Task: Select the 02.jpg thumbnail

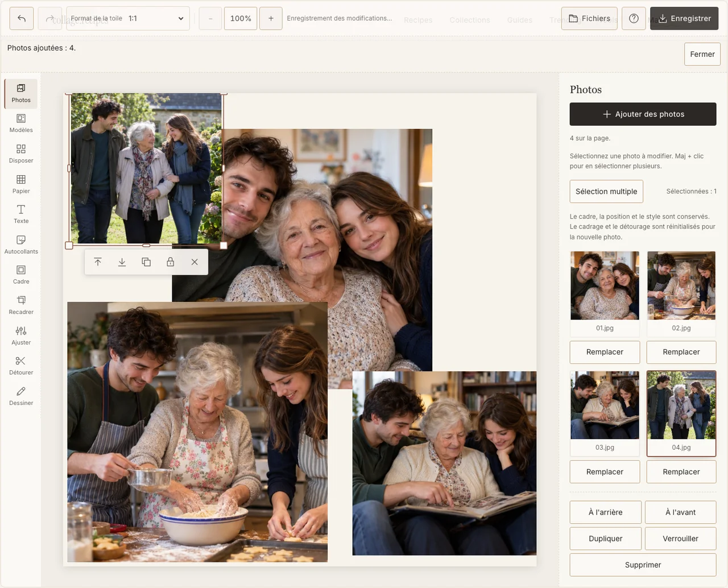Action: click(x=681, y=293)
